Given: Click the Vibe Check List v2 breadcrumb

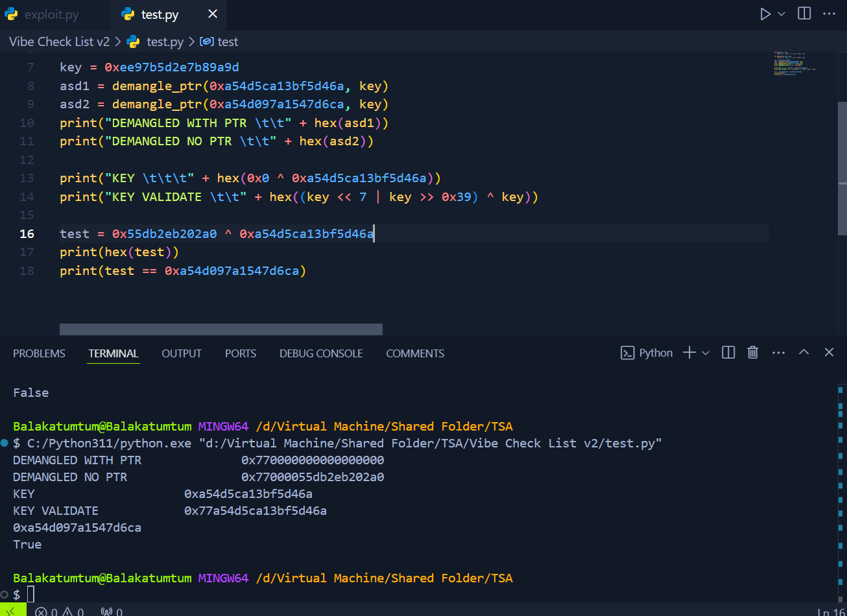Looking at the screenshot, I should (59, 41).
